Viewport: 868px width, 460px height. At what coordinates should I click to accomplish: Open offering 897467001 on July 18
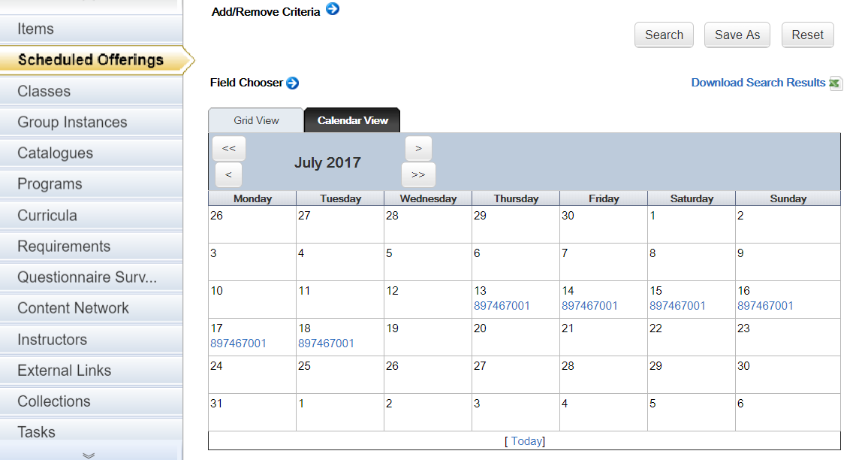click(x=326, y=343)
